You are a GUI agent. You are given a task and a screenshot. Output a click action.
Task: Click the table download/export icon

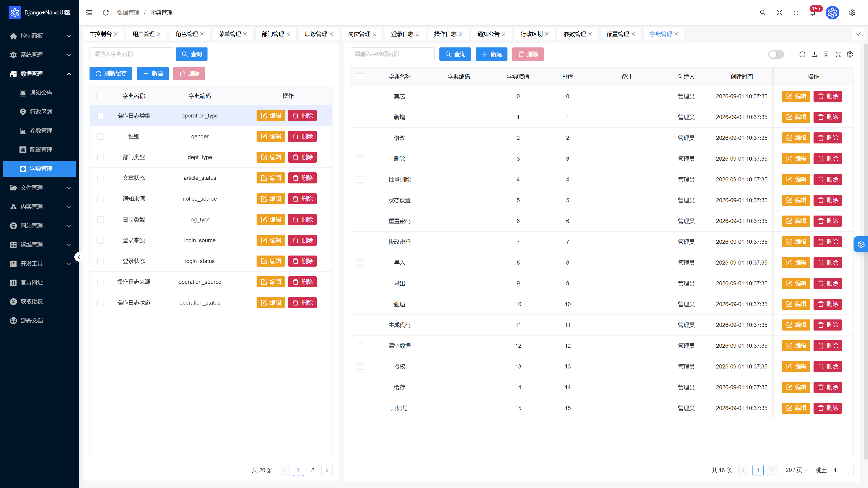[814, 54]
